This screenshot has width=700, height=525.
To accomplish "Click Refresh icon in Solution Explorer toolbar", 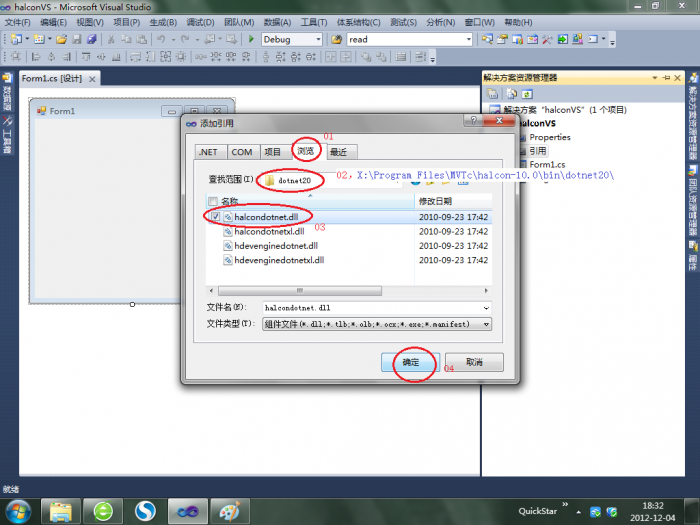I will pyautogui.click(x=527, y=94).
